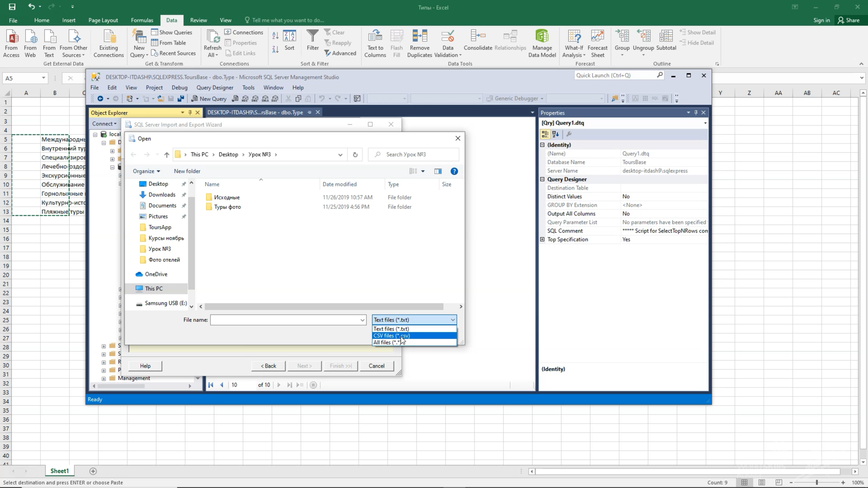Open the SSMS Debug menu

(x=179, y=88)
